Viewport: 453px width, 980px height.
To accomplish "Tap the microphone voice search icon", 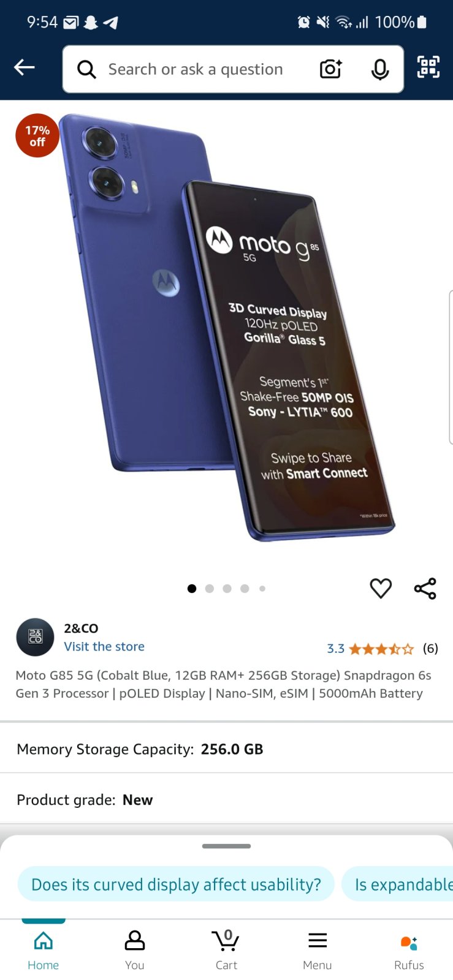I will tap(380, 69).
